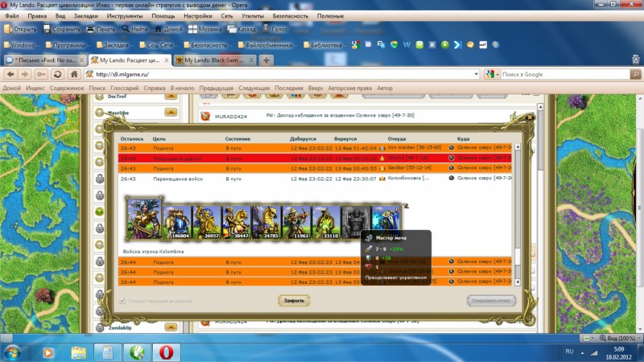Go back with the back arrow button
Viewport: 644px width, 362px height.
tap(10, 74)
